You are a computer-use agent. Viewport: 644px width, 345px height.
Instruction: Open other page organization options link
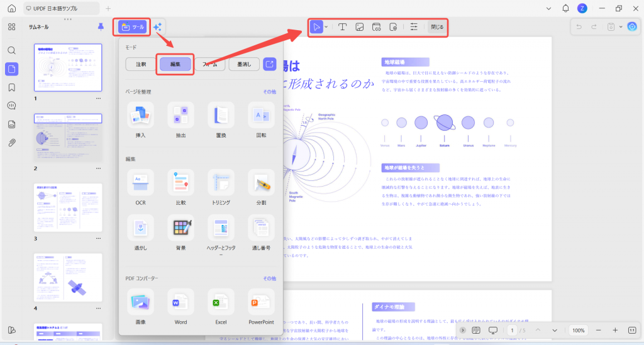click(269, 92)
